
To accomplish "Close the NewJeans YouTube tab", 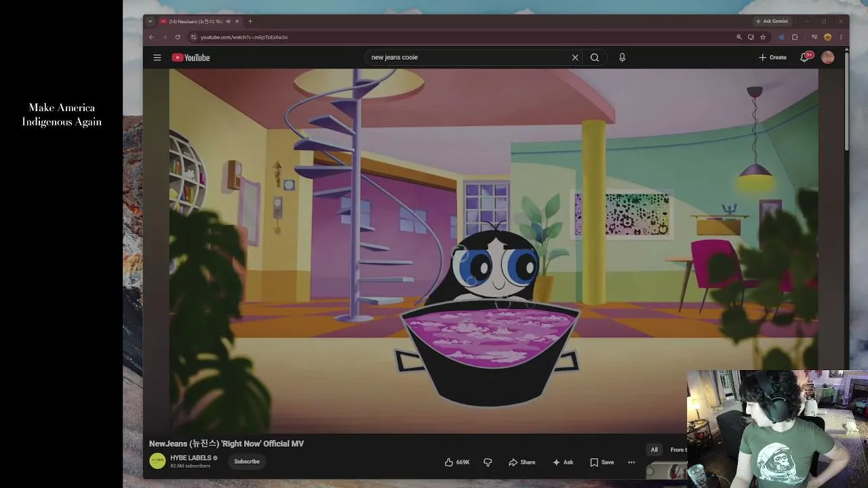I will [237, 22].
